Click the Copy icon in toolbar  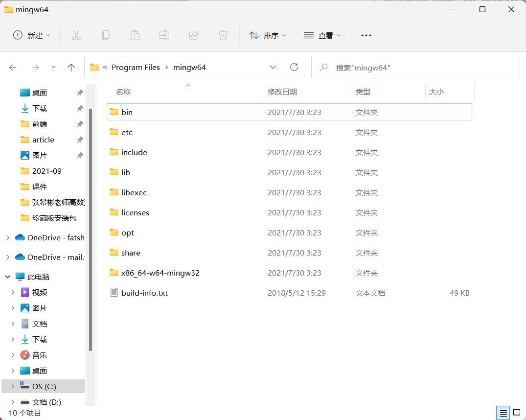tap(106, 35)
